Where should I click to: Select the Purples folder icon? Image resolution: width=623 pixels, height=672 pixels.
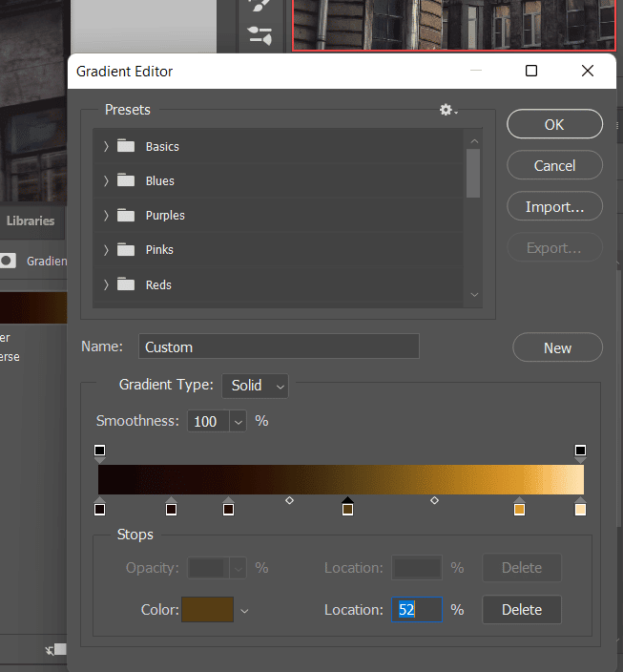126,215
